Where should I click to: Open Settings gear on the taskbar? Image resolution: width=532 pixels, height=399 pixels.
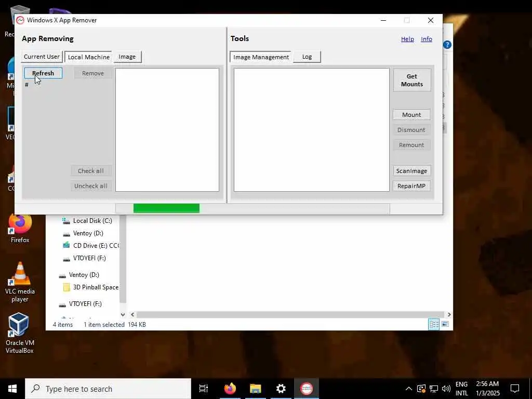[281, 389]
